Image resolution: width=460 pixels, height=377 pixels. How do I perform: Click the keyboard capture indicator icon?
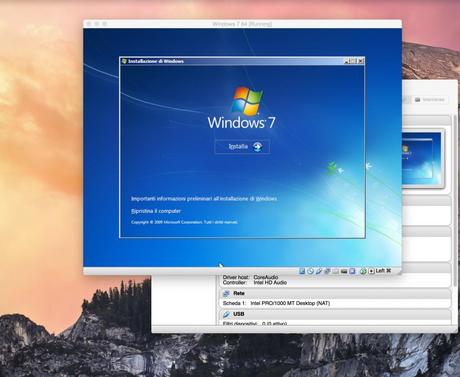(371, 271)
